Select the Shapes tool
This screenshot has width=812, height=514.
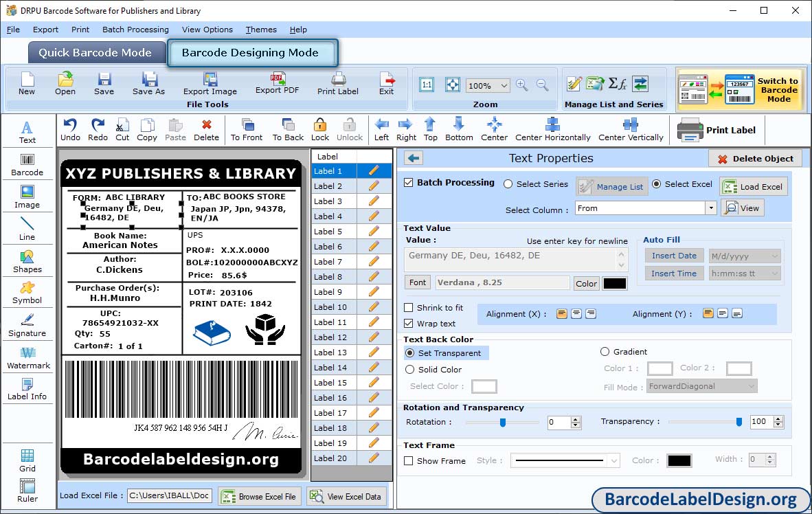tap(27, 262)
